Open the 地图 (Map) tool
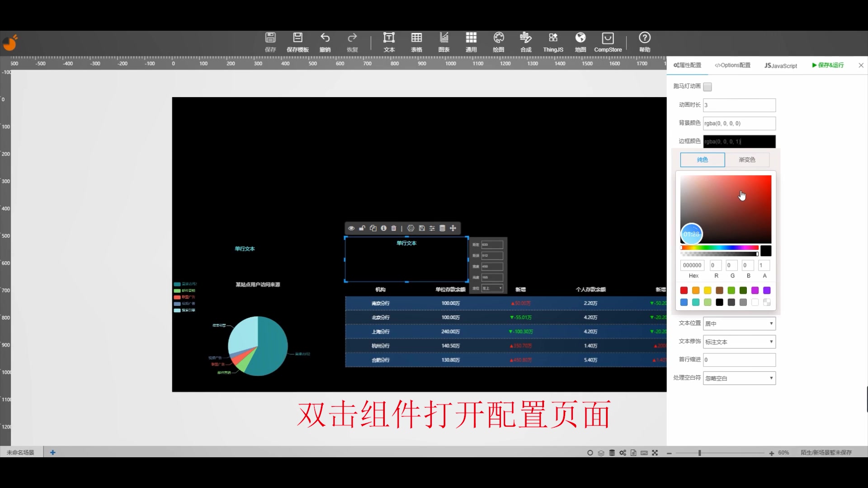Screen dimensions: 868x488 [580, 42]
